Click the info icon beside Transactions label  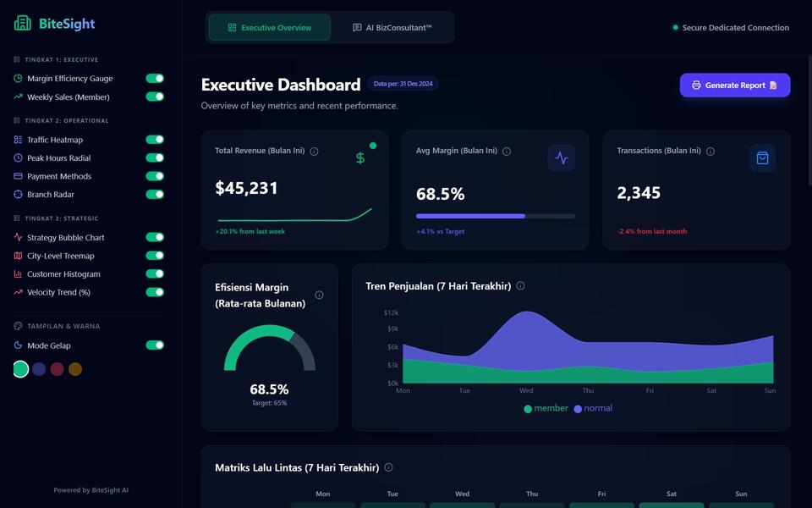[x=710, y=152]
